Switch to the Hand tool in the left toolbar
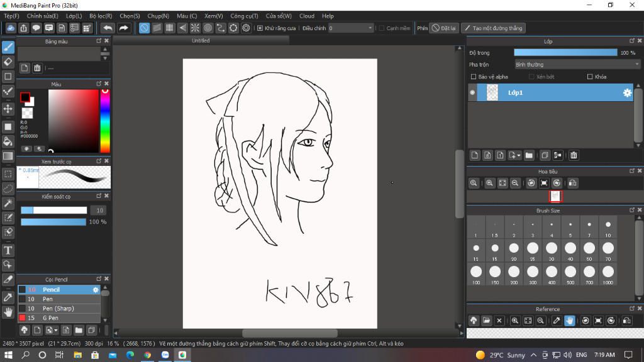This screenshot has width=644, height=362. point(8,312)
